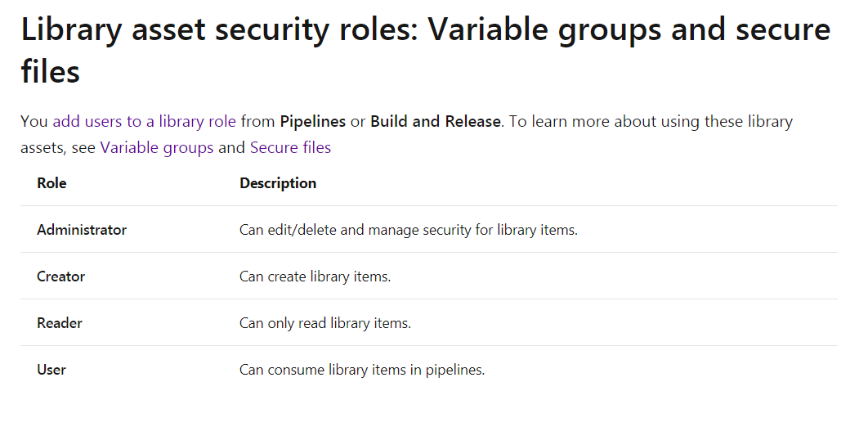Click the word 'You' starting the paragraph

pyautogui.click(x=34, y=121)
